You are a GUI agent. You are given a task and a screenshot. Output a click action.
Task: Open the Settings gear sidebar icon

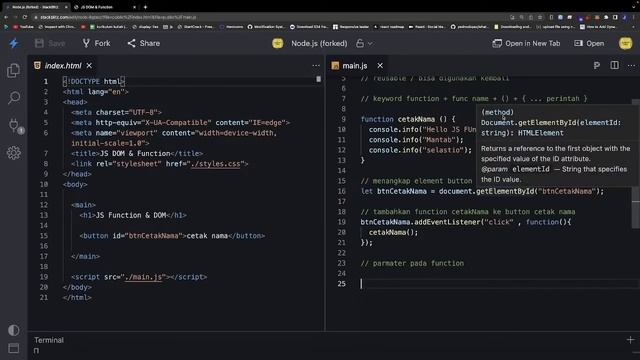pyautogui.click(x=13, y=153)
